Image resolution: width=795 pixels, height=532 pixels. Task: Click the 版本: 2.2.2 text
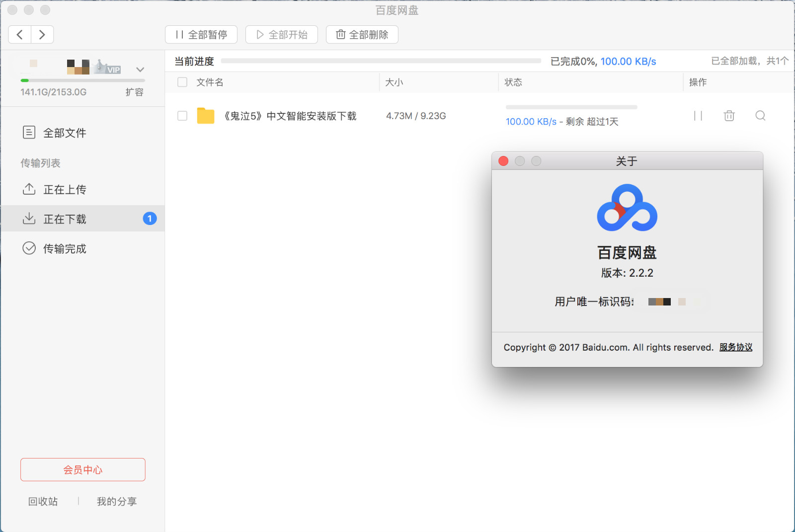627,273
